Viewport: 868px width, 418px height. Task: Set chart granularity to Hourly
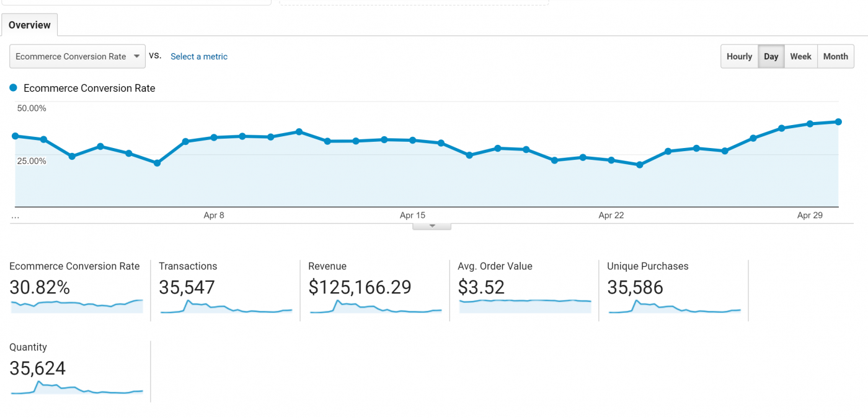(739, 56)
